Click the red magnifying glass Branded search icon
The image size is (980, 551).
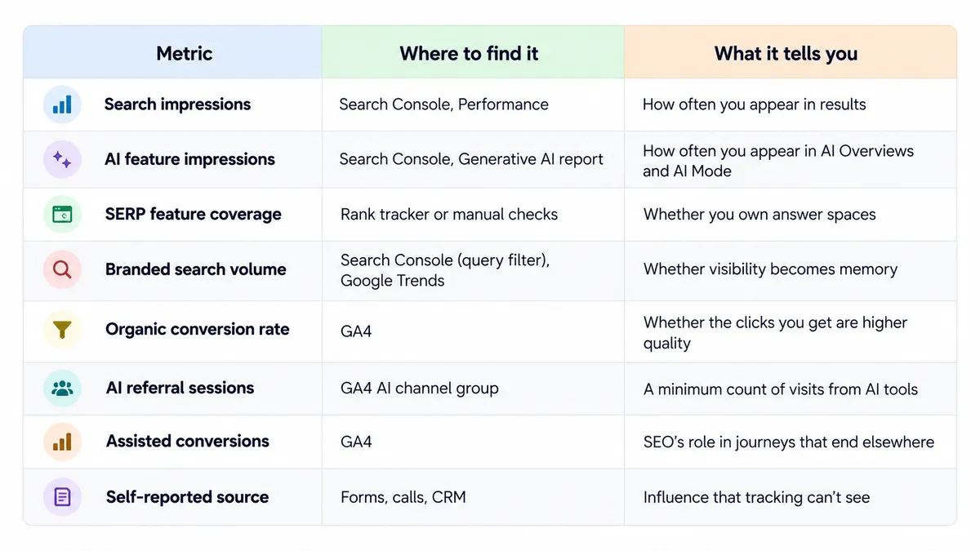62,269
